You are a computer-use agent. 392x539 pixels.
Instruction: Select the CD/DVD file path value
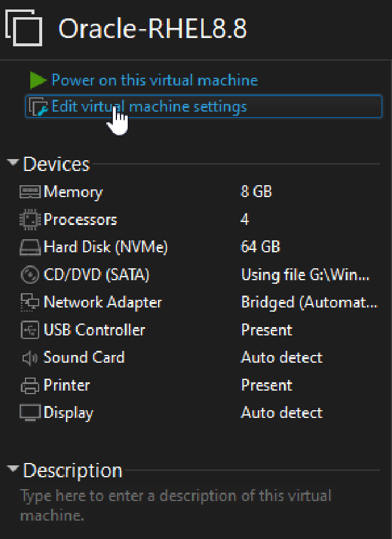click(305, 275)
